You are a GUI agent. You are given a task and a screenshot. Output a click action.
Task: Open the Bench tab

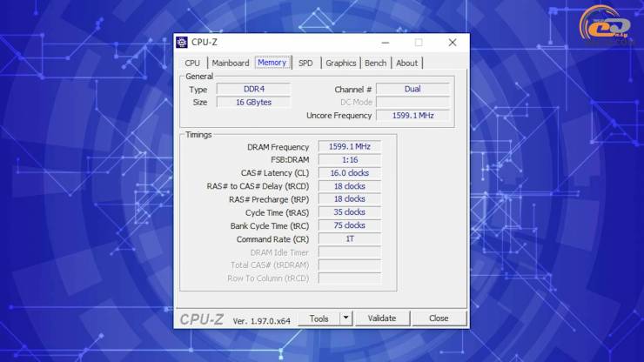375,64
